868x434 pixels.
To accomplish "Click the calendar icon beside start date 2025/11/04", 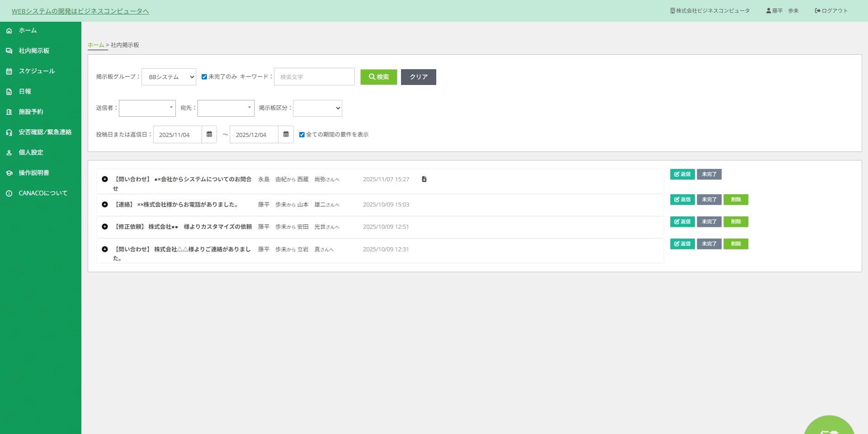I will (209, 134).
